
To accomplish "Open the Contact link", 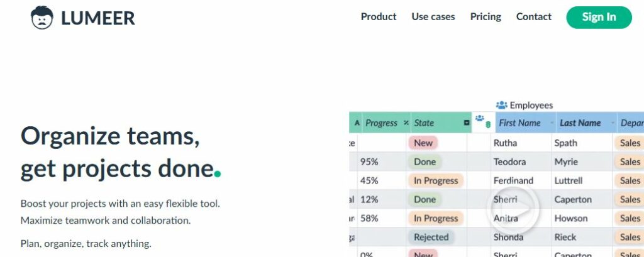I will pyautogui.click(x=534, y=17).
